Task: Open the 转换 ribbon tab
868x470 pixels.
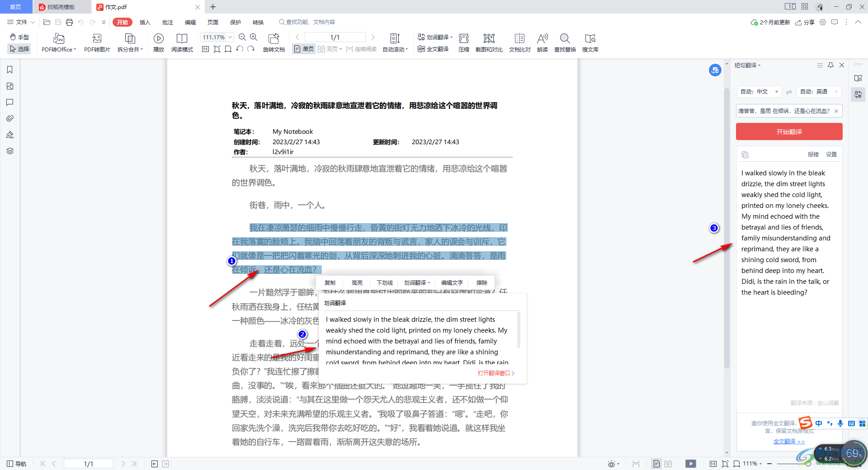Action: point(258,22)
